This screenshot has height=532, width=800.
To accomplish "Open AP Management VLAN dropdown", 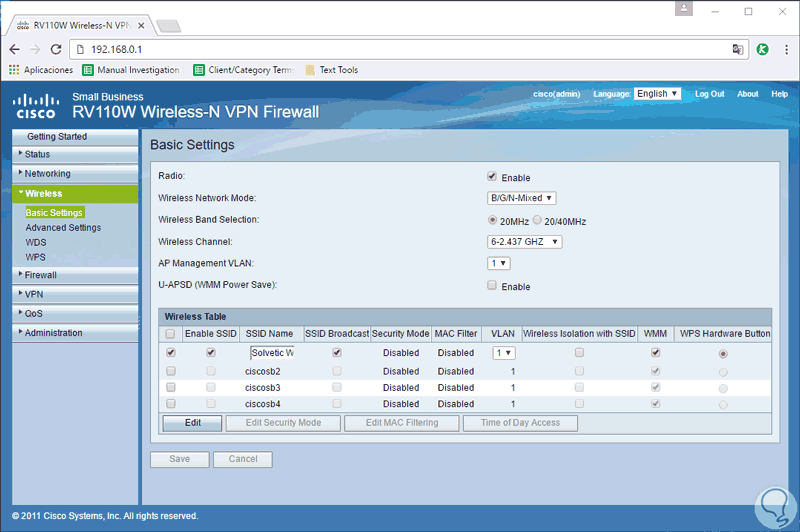I will 498,263.
